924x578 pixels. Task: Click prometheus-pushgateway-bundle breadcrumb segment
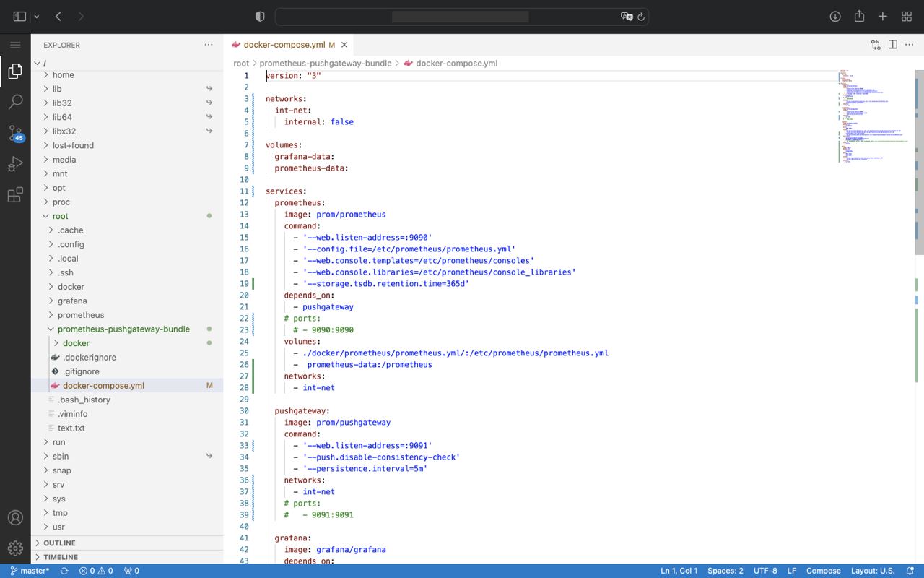pos(326,64)
